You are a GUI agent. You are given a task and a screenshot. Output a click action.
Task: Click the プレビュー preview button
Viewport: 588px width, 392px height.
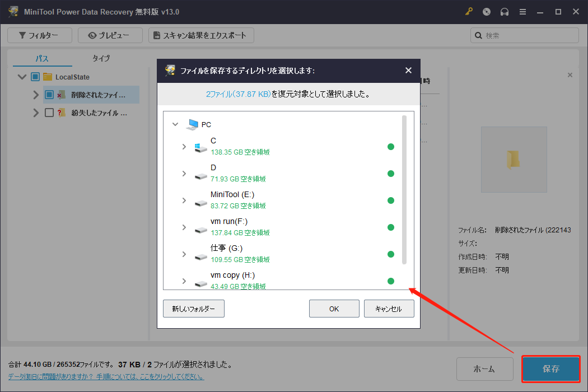click(x=110, y=35)
